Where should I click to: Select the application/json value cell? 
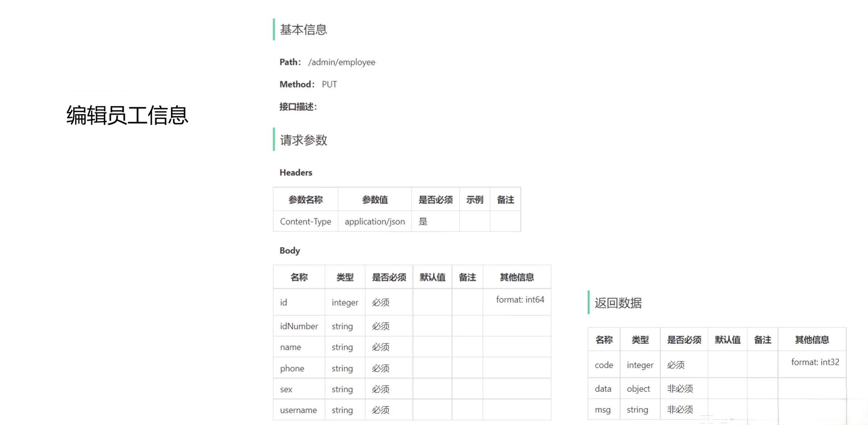pos(374,221)
